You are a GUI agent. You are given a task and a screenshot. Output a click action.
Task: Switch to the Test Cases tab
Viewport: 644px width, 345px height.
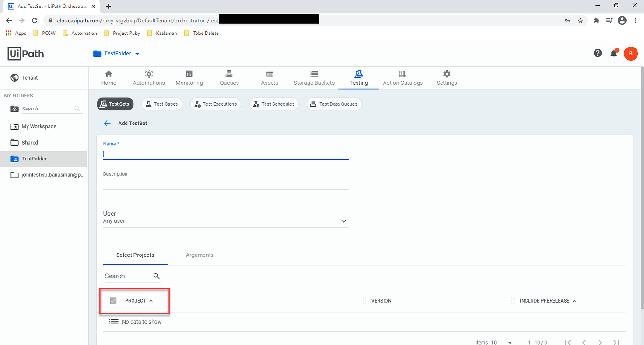(161, 103)
